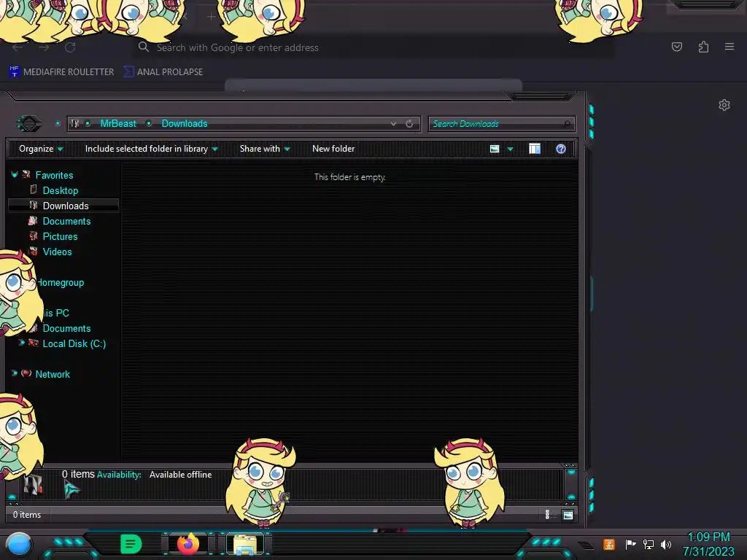Open a new Firefox tab
Viewport: 747px width, 560px height.
211,17
